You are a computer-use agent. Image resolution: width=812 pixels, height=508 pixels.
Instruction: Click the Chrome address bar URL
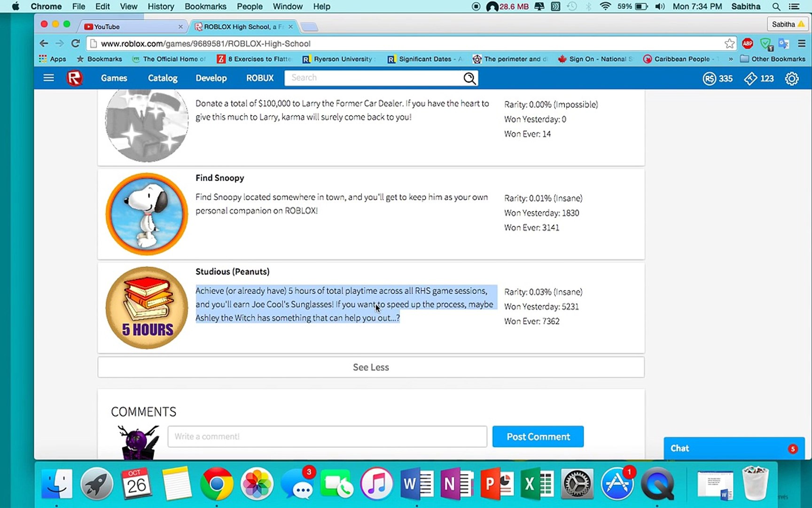coord(205,44)
